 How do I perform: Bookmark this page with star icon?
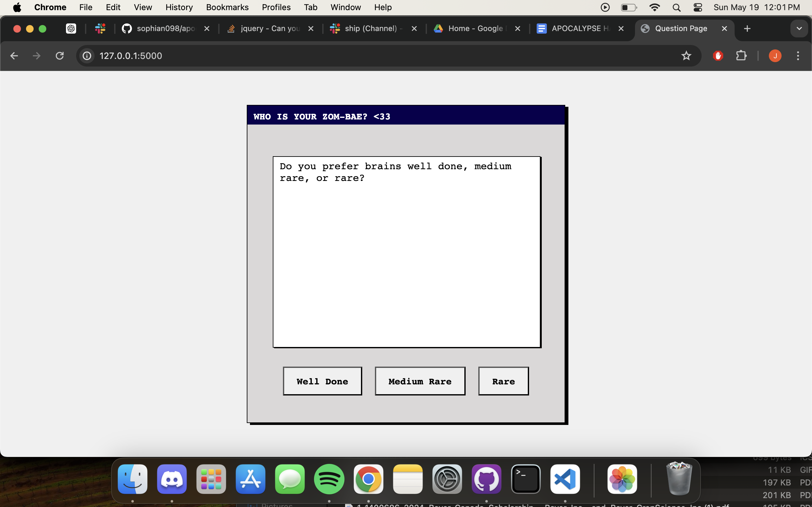686,56
